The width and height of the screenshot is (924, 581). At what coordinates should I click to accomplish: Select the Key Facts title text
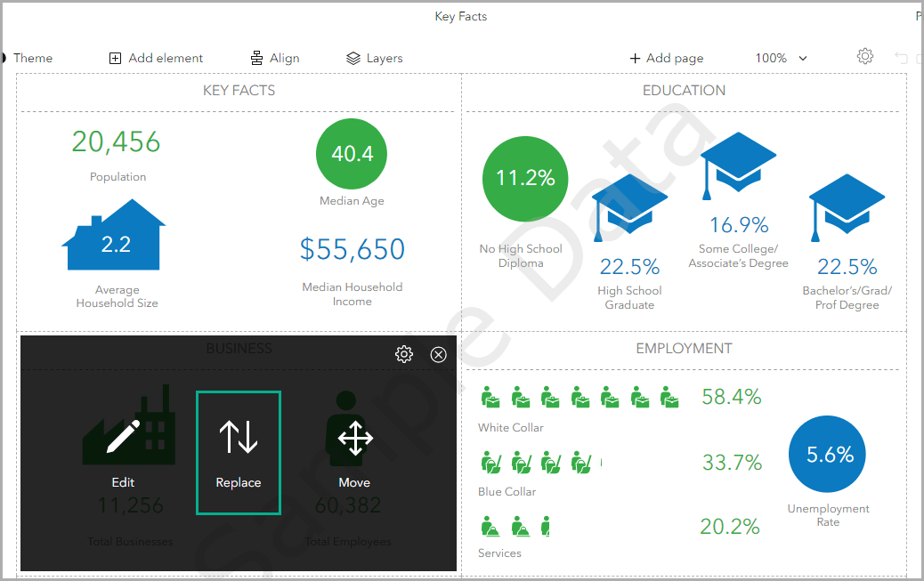tap(461, 17)
